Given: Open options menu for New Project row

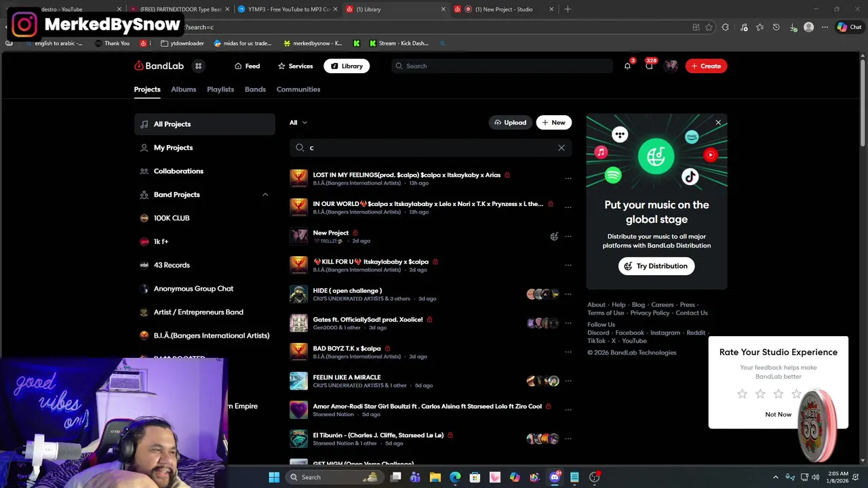Looking at the screenshot, I should [568, 237].
